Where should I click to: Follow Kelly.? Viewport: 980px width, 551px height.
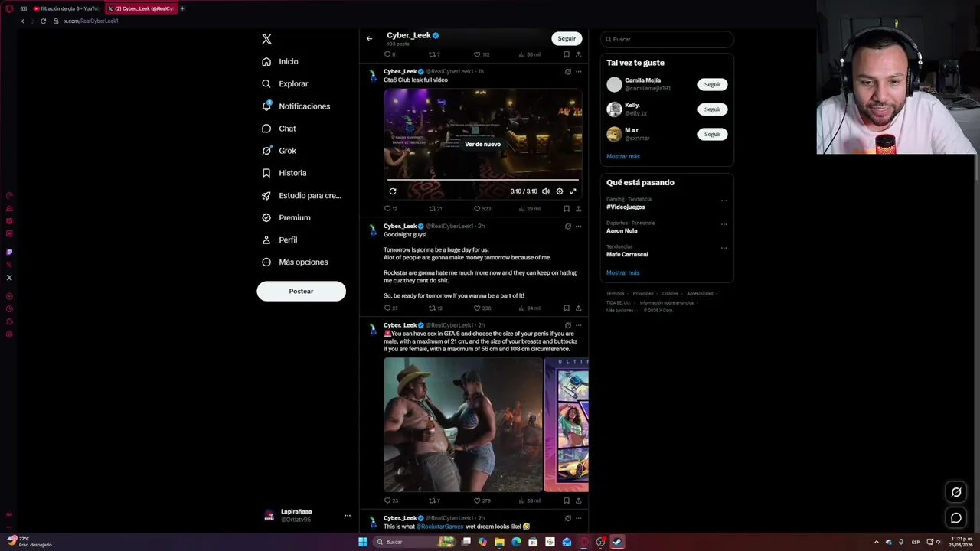(x=712, y=109)
